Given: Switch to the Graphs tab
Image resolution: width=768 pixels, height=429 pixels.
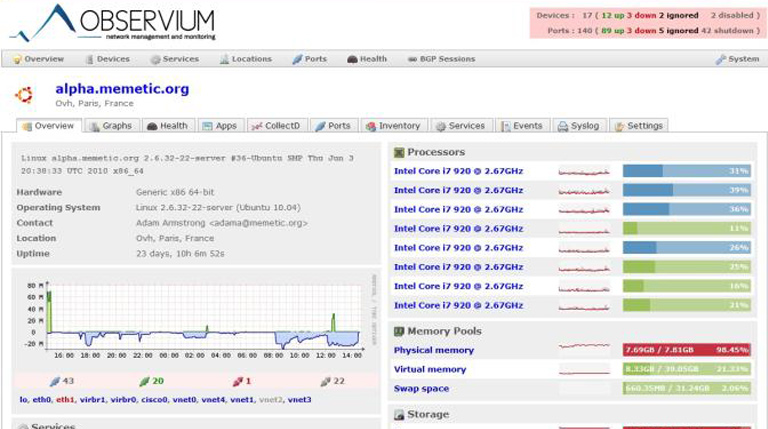Looking at the screenshot, I should coord(112,126).
